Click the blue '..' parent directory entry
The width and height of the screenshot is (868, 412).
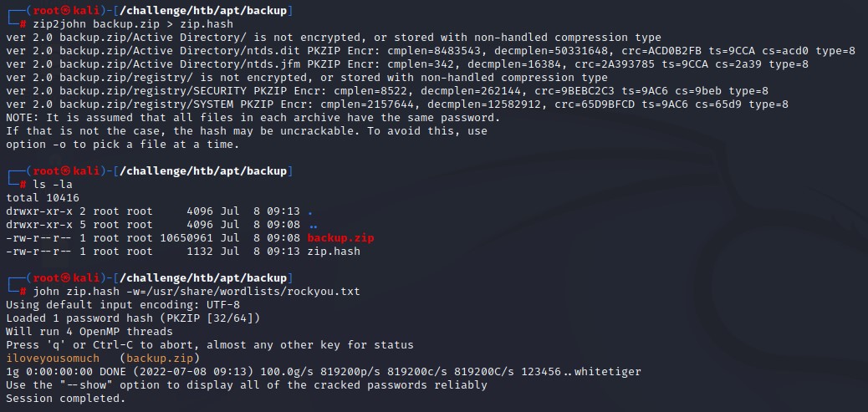312,225
